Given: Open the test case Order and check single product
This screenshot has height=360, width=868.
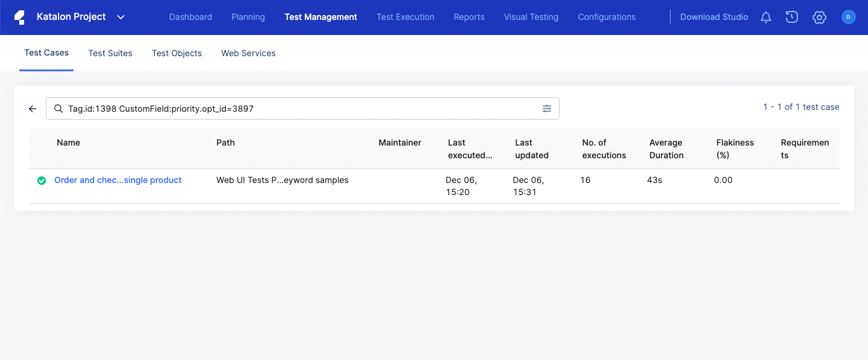Looking at the screenshot, I should point(117,180).
